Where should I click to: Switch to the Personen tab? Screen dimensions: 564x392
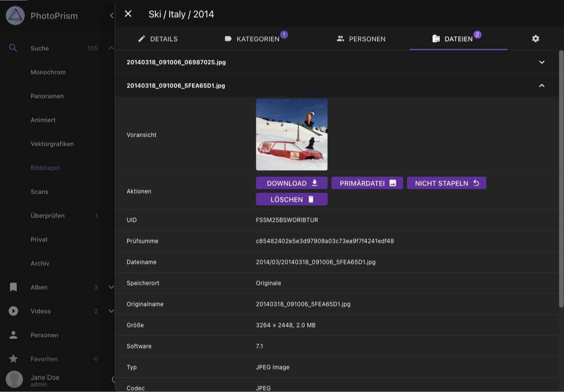361,39
